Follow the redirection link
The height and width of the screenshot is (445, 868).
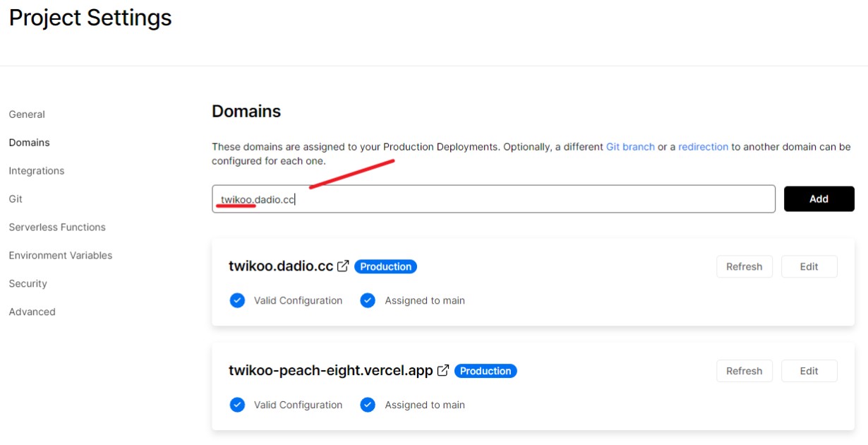pyautogui.click(x=703, y=147)
